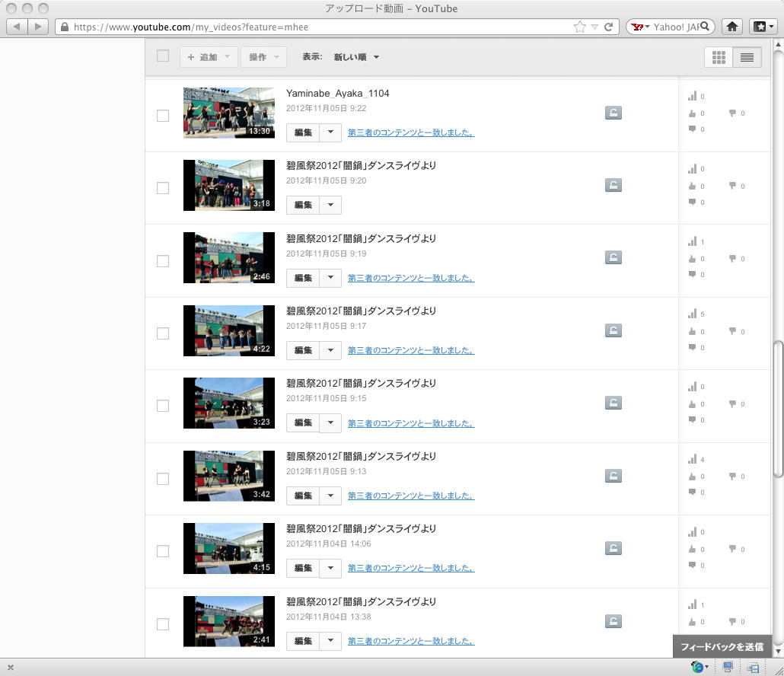Click globe icon in status bar
This screenshot has height=676, width=784.
click(x=697, y=667)
